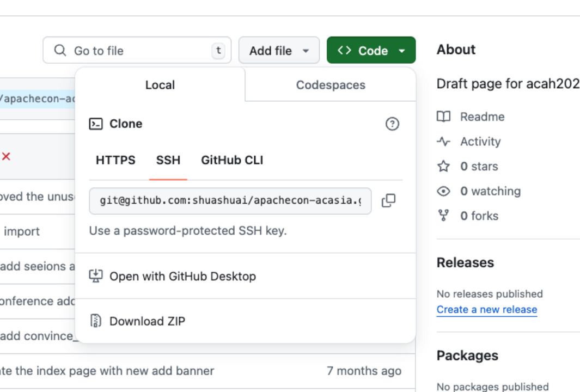This screenshot has height=392, width=580.
Task: Open the Add file dropdown
Action: [x=279, y=50]
